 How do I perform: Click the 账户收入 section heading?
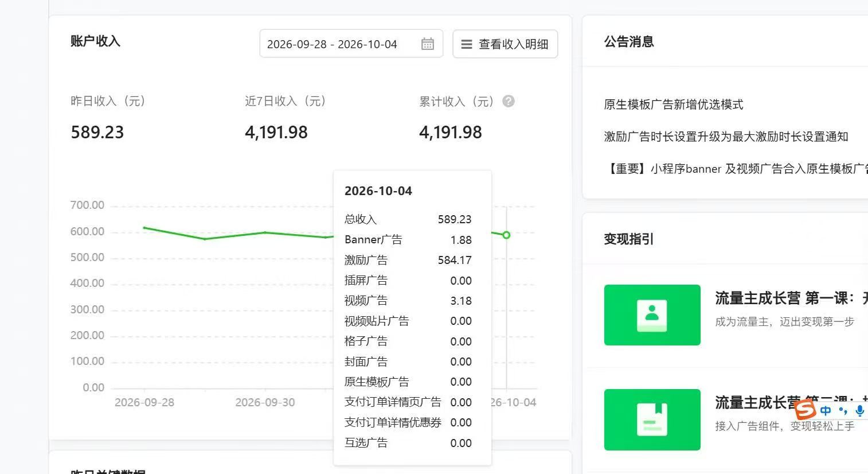(x=95, y=41)
